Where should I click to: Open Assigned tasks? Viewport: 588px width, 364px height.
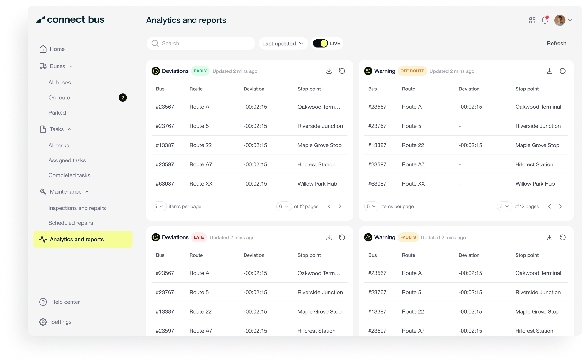67,160
